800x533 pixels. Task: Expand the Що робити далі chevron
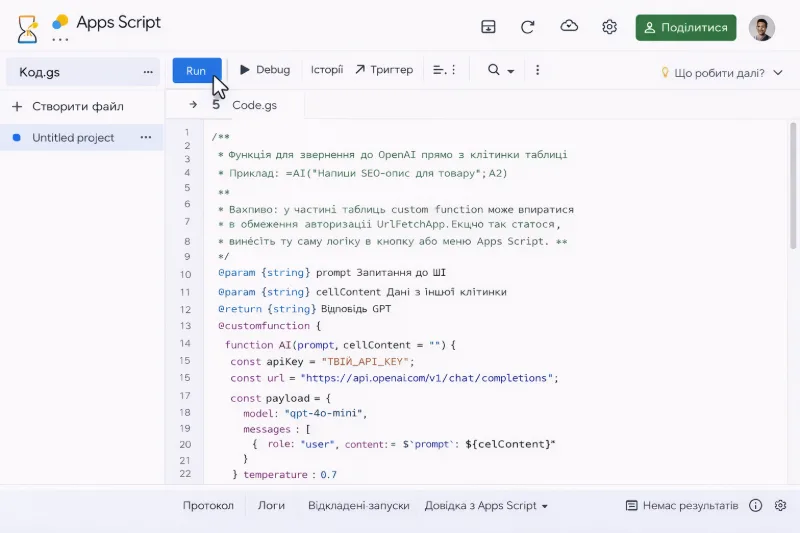point(778,73)
